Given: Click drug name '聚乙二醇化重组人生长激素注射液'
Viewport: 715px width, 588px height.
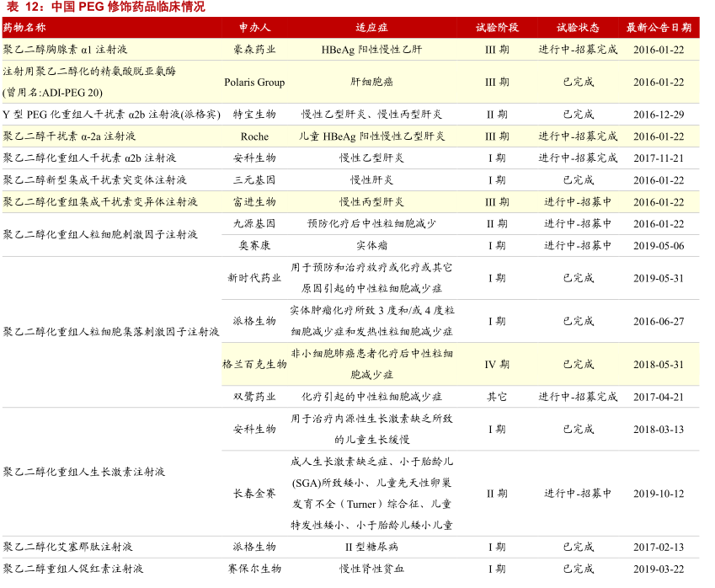Looking at the screenshot, I should tap(84, 472).
